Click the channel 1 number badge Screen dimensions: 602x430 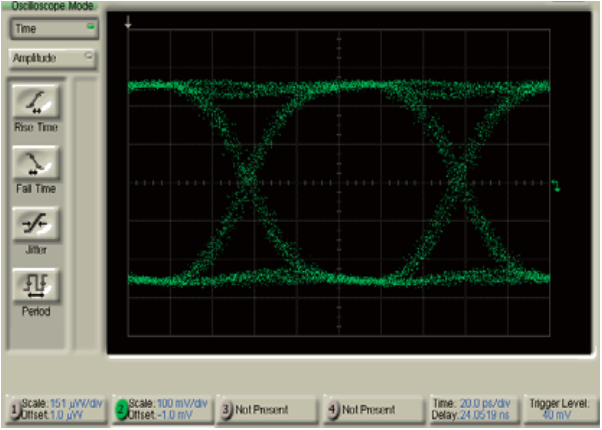pos(15,410)
